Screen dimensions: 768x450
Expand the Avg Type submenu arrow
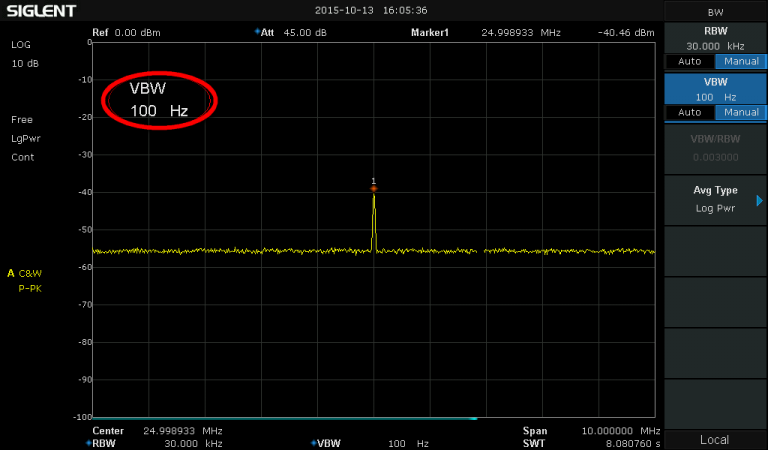[x=759, y=200]
